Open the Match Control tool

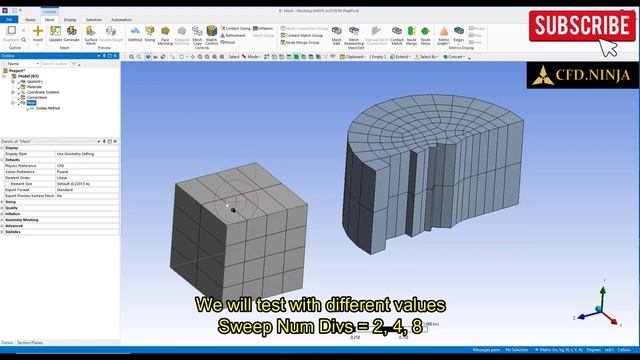(211, 31)
